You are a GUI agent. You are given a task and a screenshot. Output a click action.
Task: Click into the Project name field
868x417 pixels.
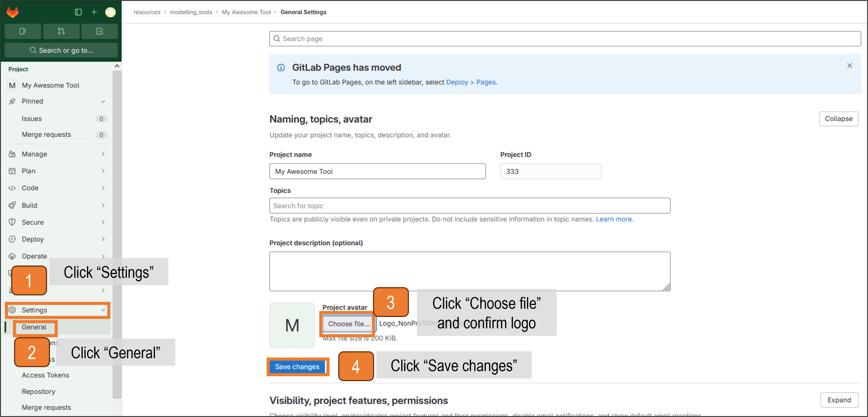377,171
